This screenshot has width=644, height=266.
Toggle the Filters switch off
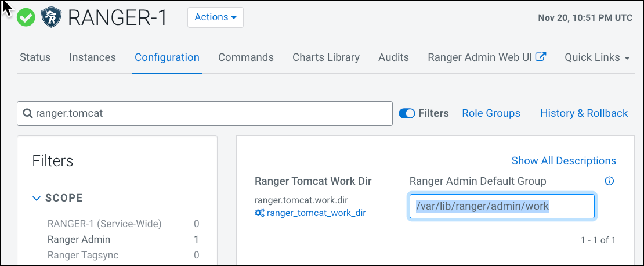tap(407, 113)
